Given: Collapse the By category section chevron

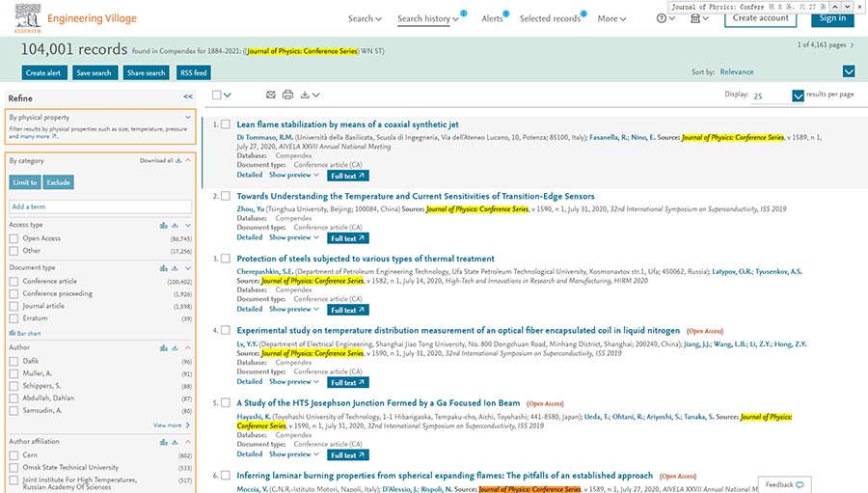Looking at the screenshot, I should (x=188, y=161).
